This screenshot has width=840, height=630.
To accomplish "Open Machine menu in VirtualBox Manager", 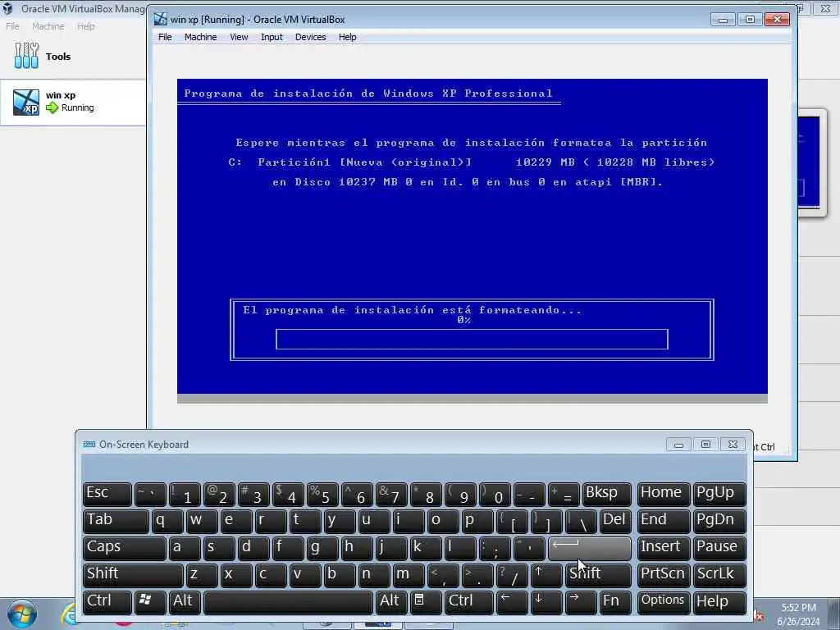I will pyautogui.click(x=48, y=26).
